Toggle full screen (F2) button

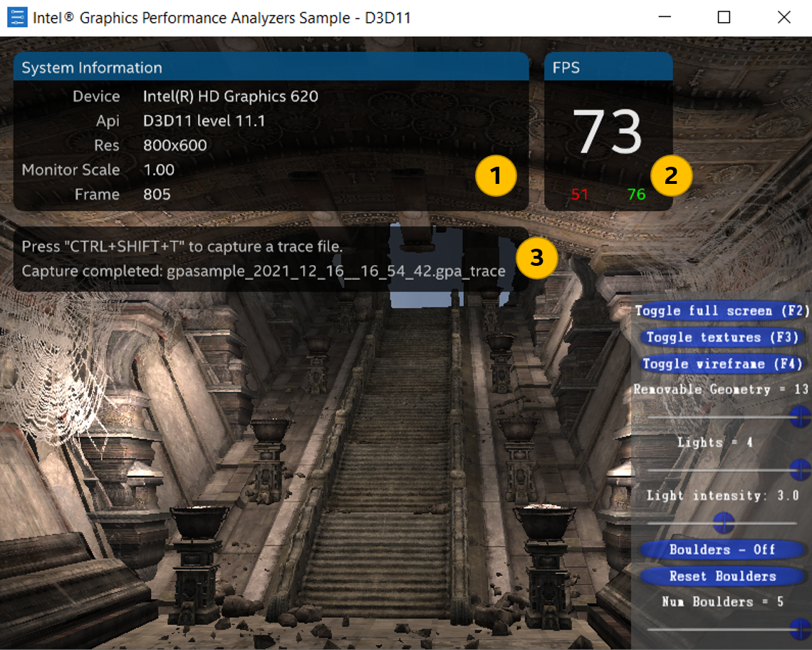point(722,311)
